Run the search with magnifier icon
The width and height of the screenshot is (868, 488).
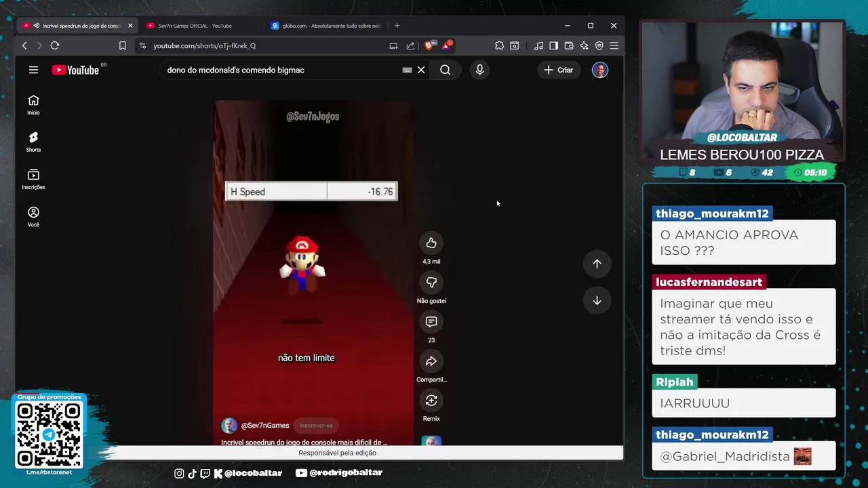[x=445, y=70]
